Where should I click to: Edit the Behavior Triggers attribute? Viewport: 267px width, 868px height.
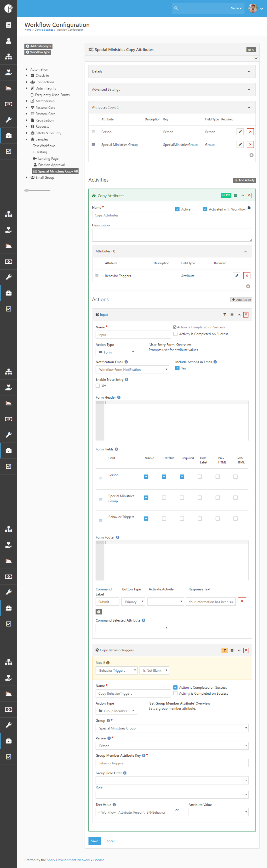tap(237, 276)
